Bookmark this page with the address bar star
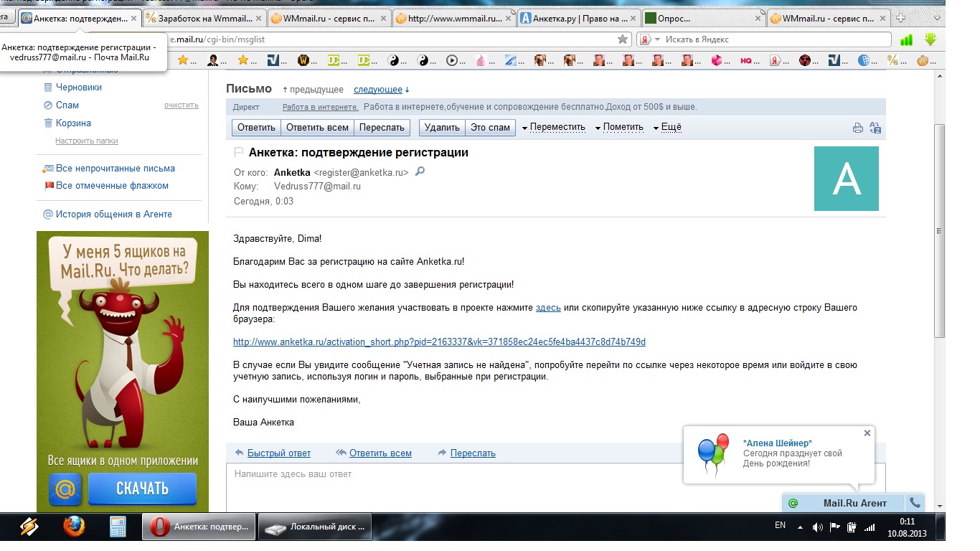The height and width of the screenshot is (551, 980). point(623,39)
